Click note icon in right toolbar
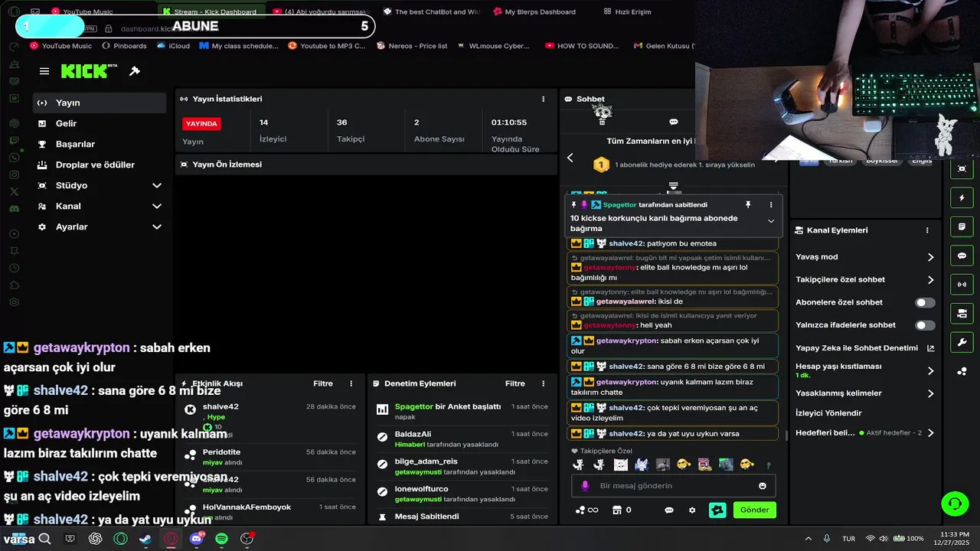Viewport: 980px width, 551px height. (x=962, y=227)
